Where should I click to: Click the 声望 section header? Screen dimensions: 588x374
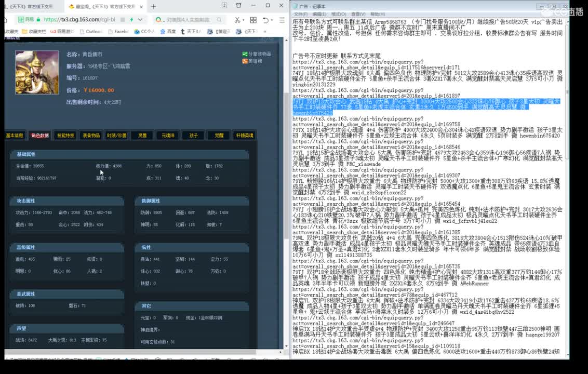click(67, 328)
